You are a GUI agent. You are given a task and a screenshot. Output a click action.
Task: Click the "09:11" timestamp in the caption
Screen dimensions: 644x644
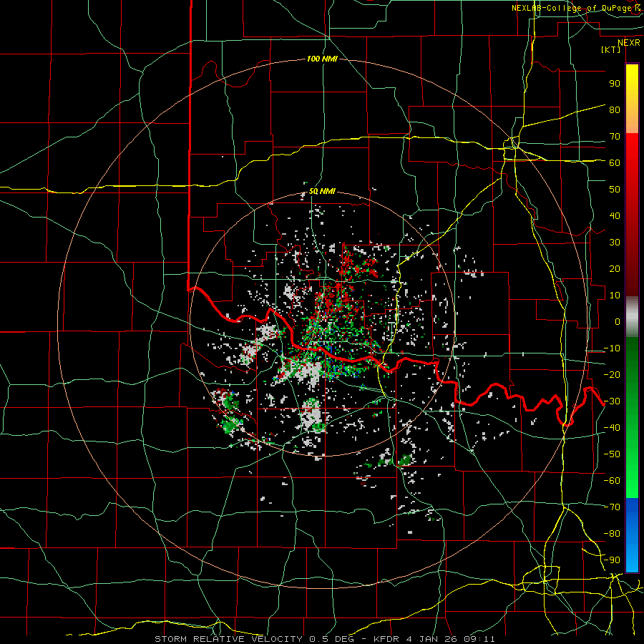[479, 639]
